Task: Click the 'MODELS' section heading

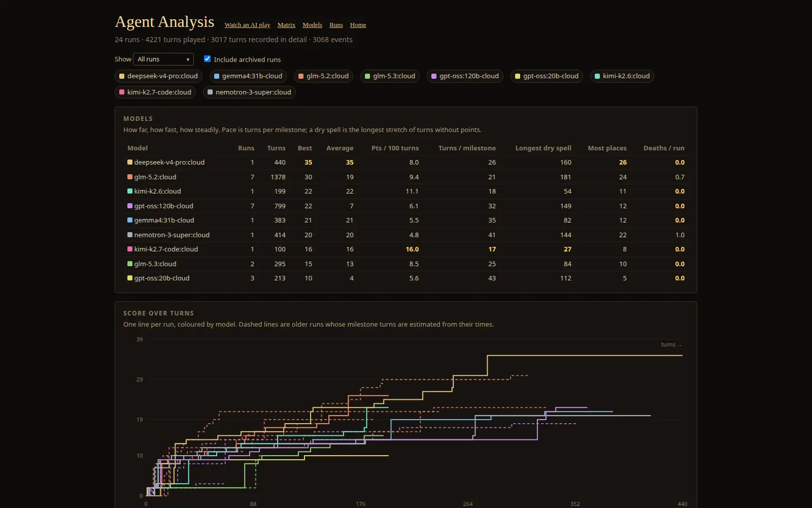Action: (x=138, y=119)
